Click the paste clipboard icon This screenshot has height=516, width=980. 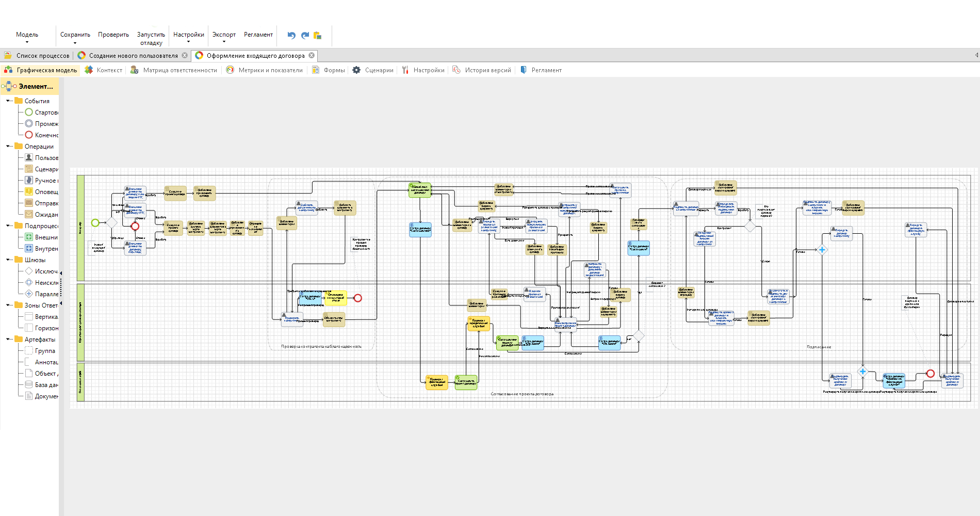coord(318,35)
